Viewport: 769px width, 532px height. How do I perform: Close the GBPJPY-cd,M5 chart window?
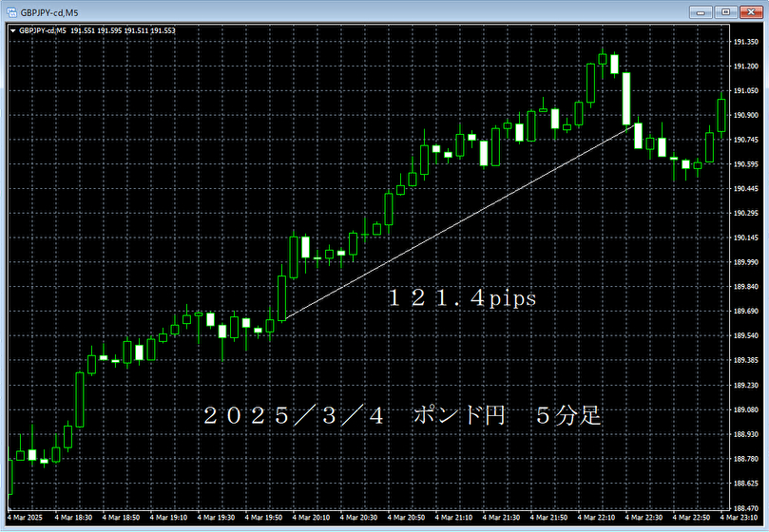click(x=751, y=12)
